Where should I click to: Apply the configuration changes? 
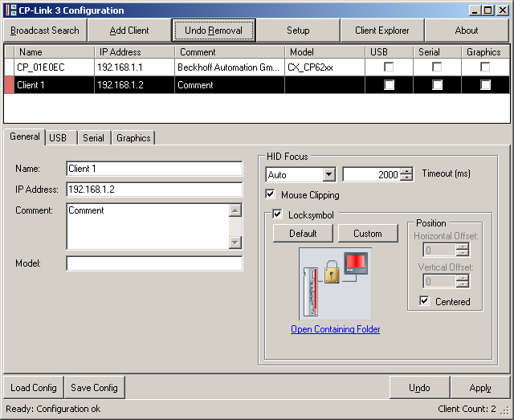tap(480, 388)
